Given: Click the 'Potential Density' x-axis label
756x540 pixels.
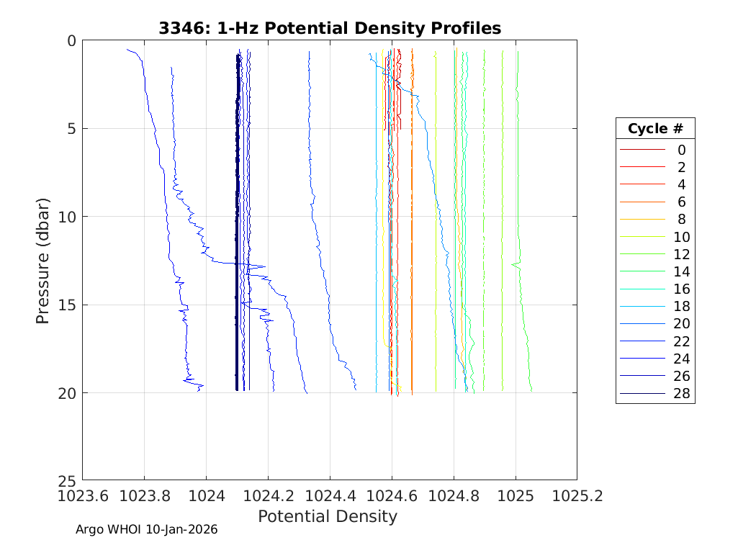Looking at the screenshot, I should tap(328, 516).
